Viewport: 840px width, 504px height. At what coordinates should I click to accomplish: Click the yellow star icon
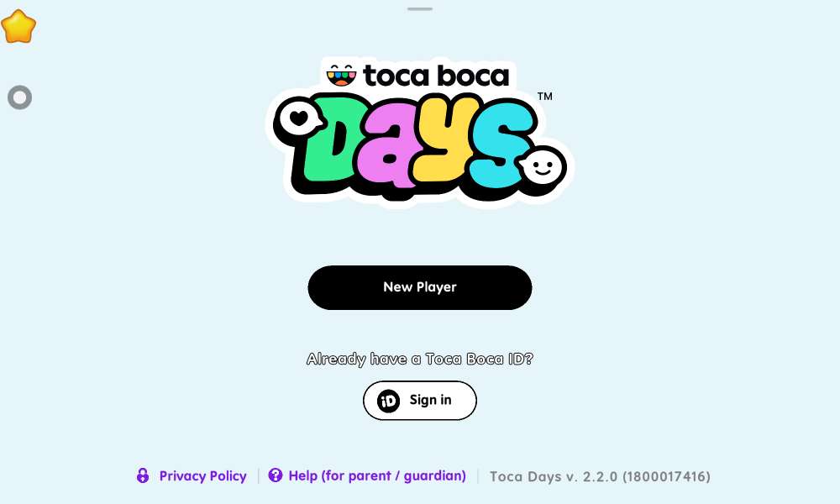point(18,26)
